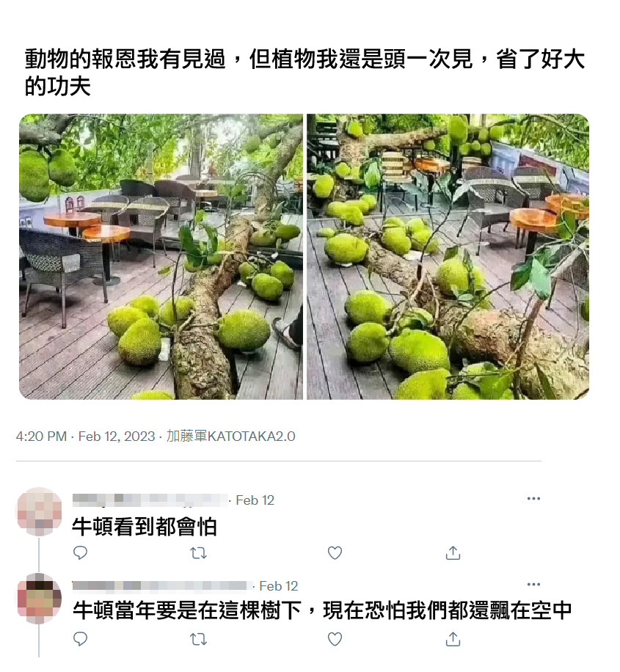Open the Feb 12 date on first comment
The height and width of the screenshot is (672, 620).
pyautogui.click(x=255, y=500)
